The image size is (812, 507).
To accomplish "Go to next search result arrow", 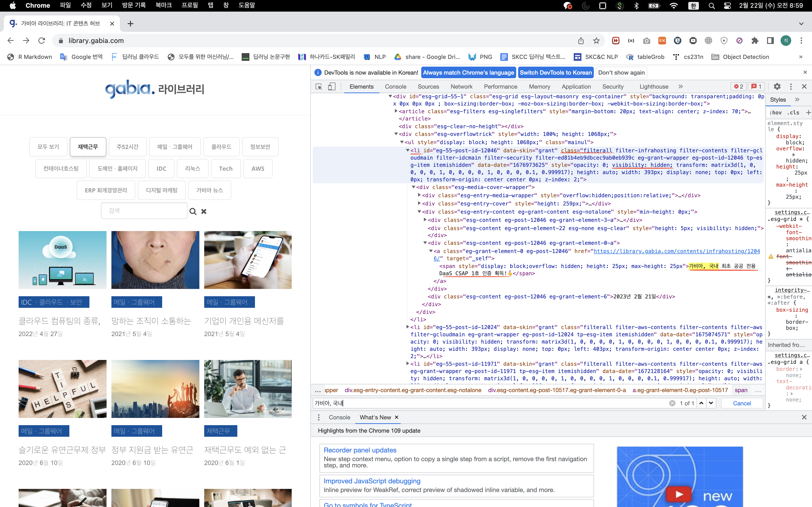I will click(711, 403).
